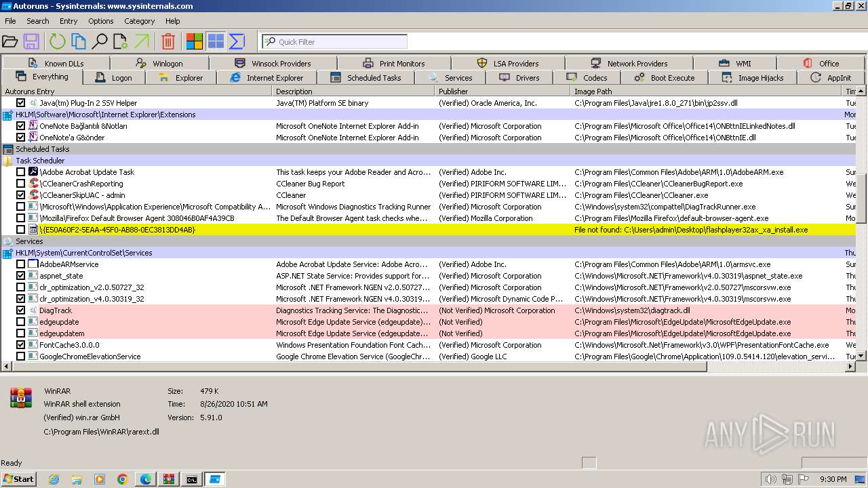Disable the DiagTrack service checkbox

click(21, 310)
